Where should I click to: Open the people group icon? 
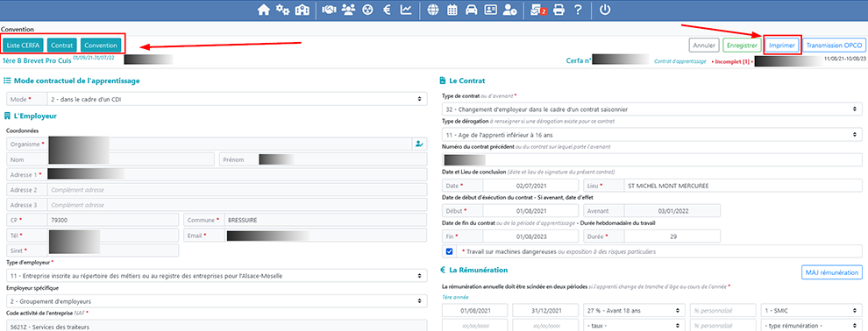coord(348,10)
